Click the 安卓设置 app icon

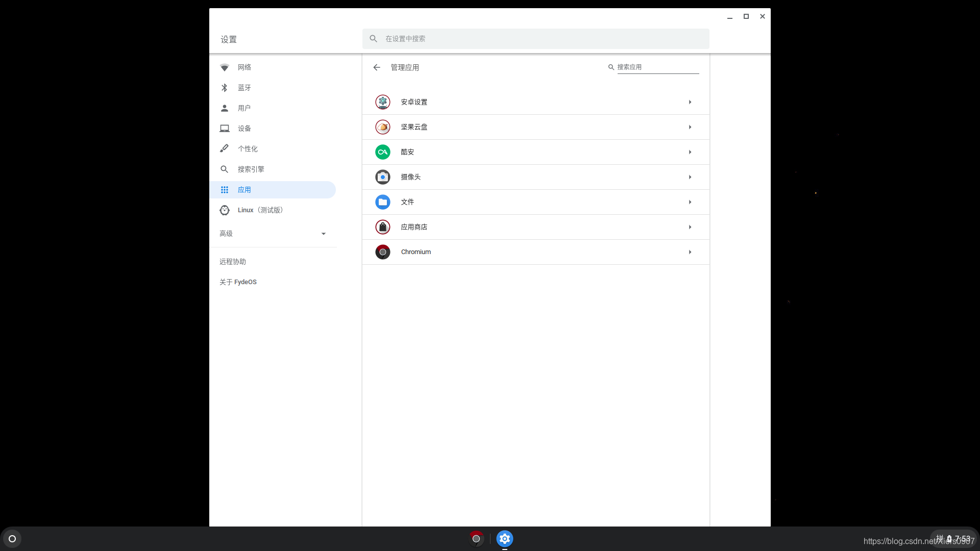[x=382, y=102]
